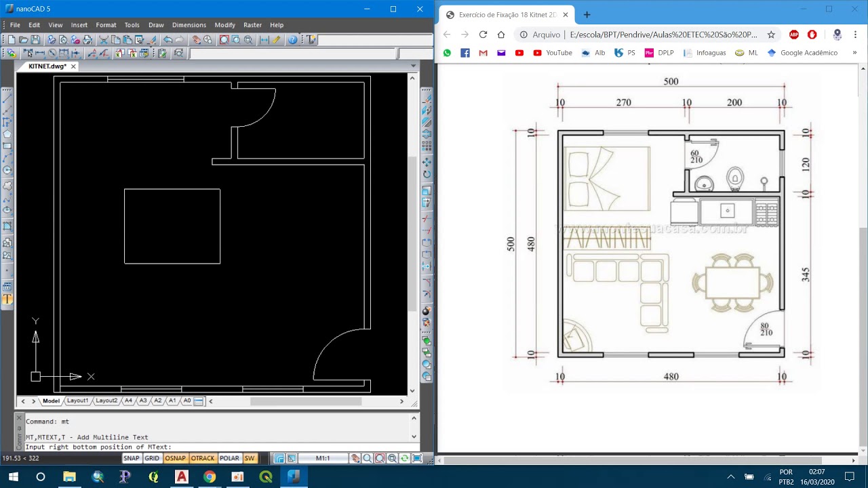The image size is (868, 488).
Task: Click the Chrome reload page icon
Action: point(483,35)
